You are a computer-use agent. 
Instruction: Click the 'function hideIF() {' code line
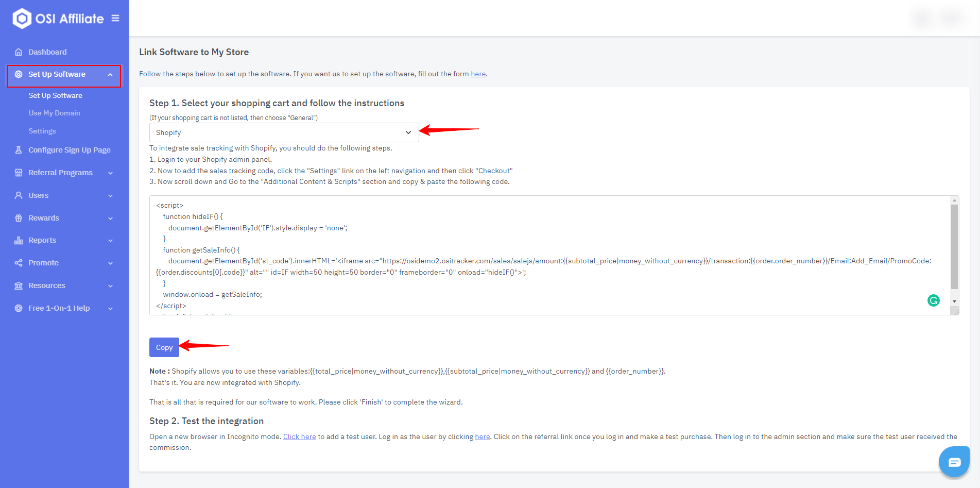point(193,216)
